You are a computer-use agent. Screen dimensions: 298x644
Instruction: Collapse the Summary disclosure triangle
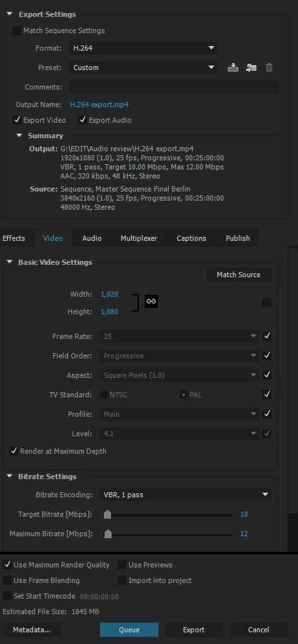19,136
